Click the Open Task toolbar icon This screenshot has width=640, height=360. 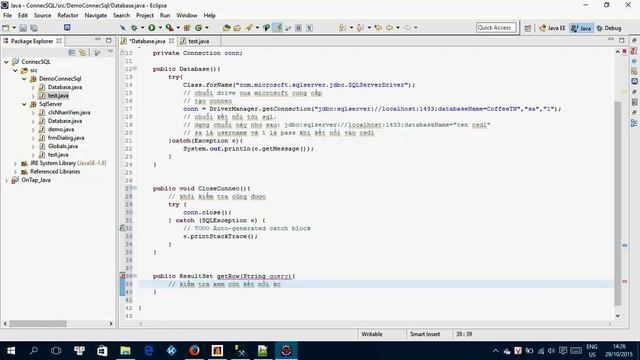[237, 28]
